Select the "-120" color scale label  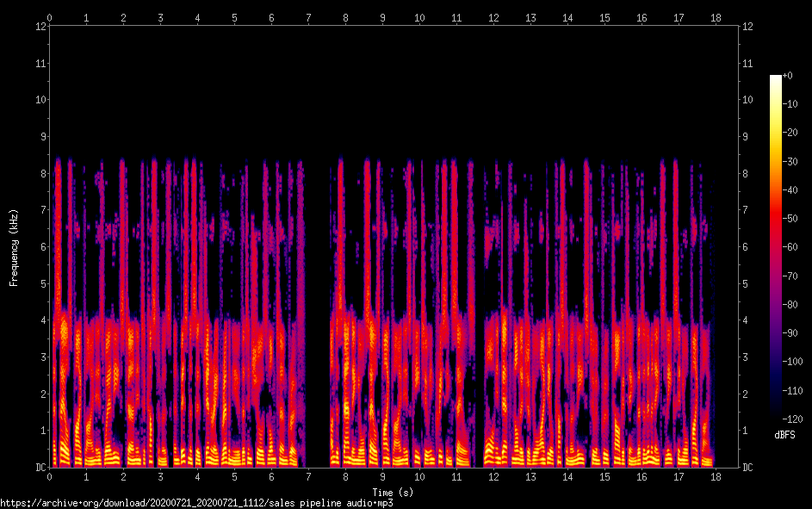[793, 419]
